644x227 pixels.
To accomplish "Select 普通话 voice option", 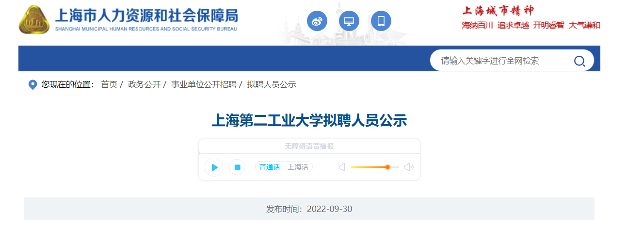I will point(270,167).
